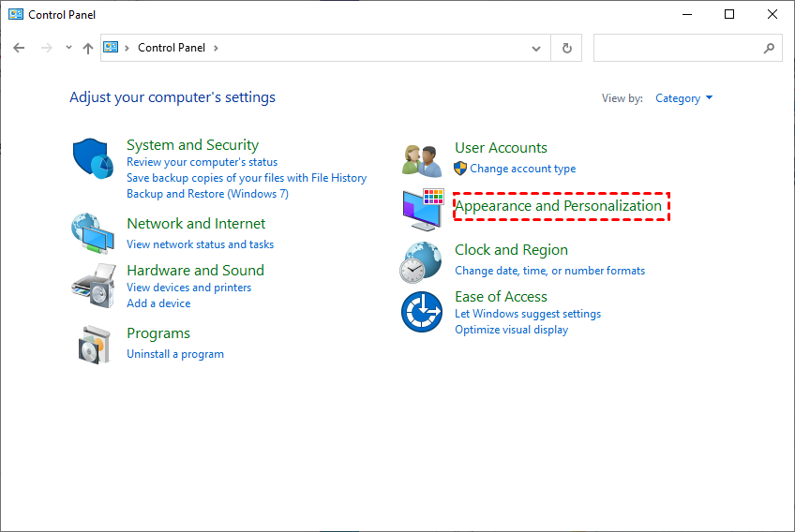
Task: Expand the View by Category dropdown
Action: pyautogui.click(x=684, y=98)
